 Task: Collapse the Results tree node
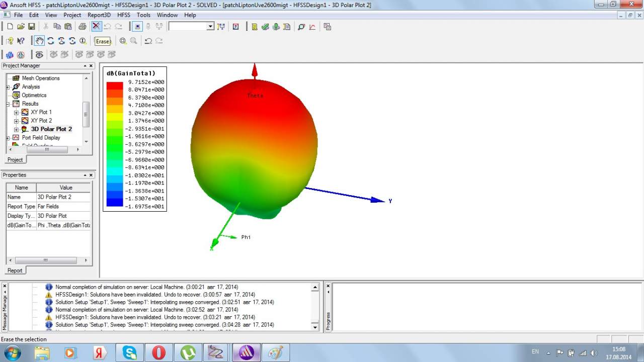8,104
